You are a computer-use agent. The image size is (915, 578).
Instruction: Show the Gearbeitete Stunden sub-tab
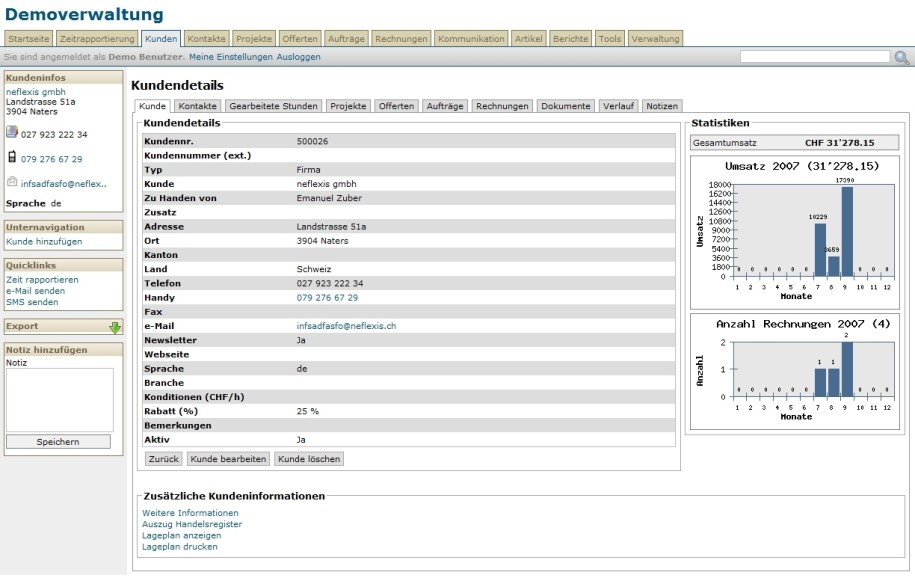(274, 106)
